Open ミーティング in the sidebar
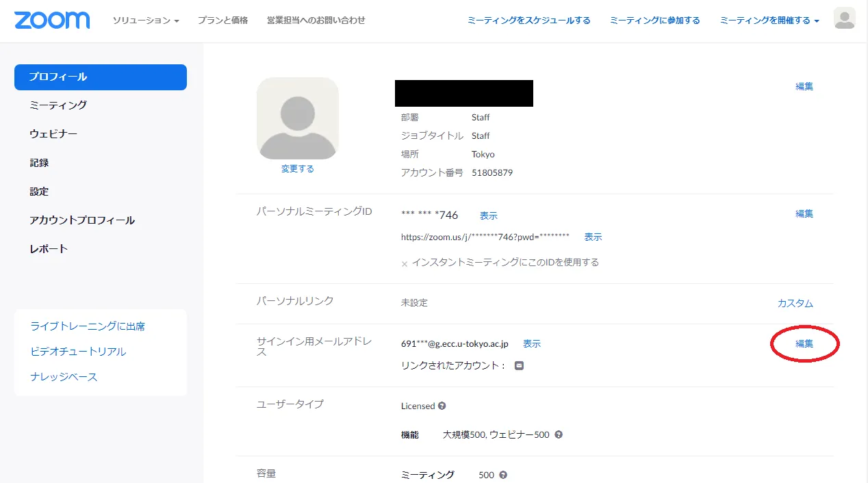Screen dimensions: 868x483 coord(58,105)
